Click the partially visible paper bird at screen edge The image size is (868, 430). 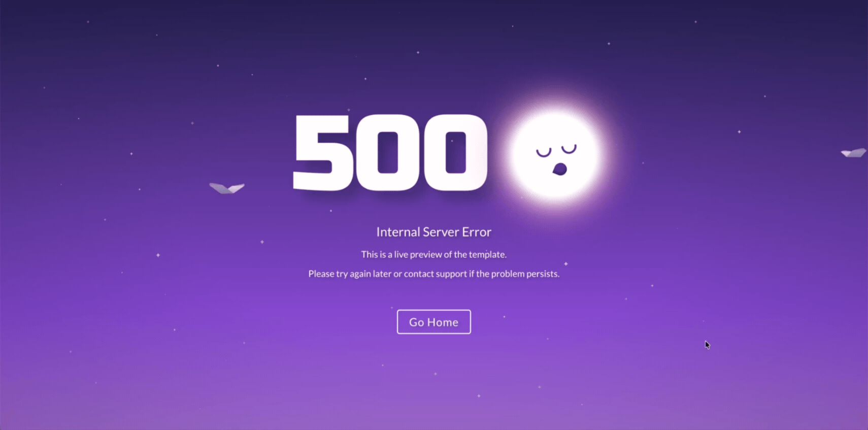tap(854, 152)
